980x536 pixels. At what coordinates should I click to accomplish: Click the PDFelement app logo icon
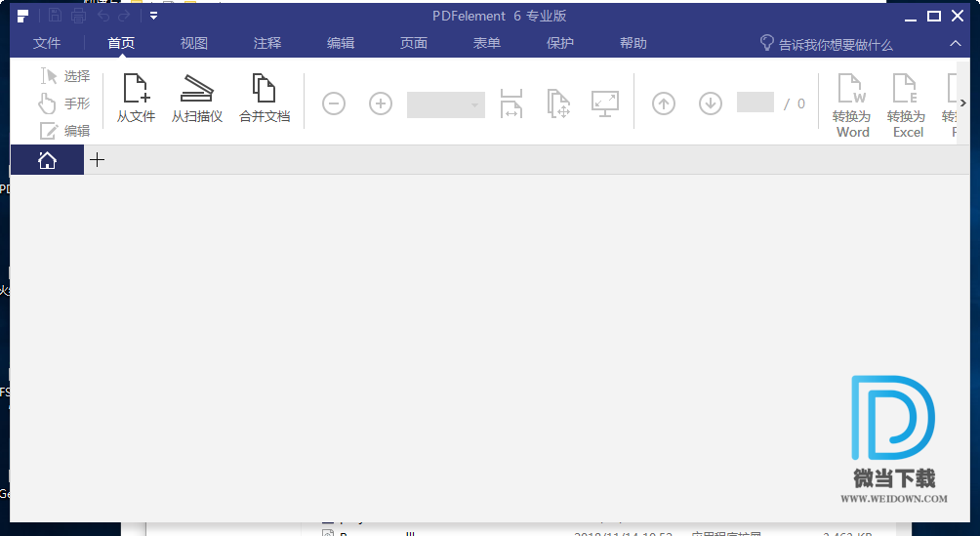pyautogui.click(x=23, y=16)
